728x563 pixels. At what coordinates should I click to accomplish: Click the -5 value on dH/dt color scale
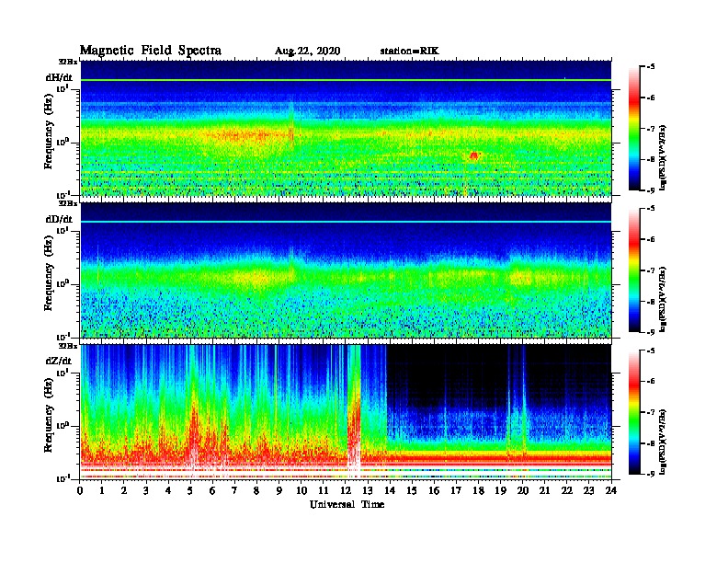coord(651,67)
